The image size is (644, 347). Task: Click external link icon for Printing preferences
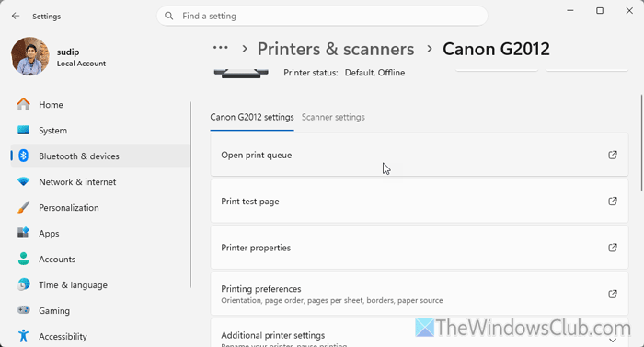pos(613,294)
